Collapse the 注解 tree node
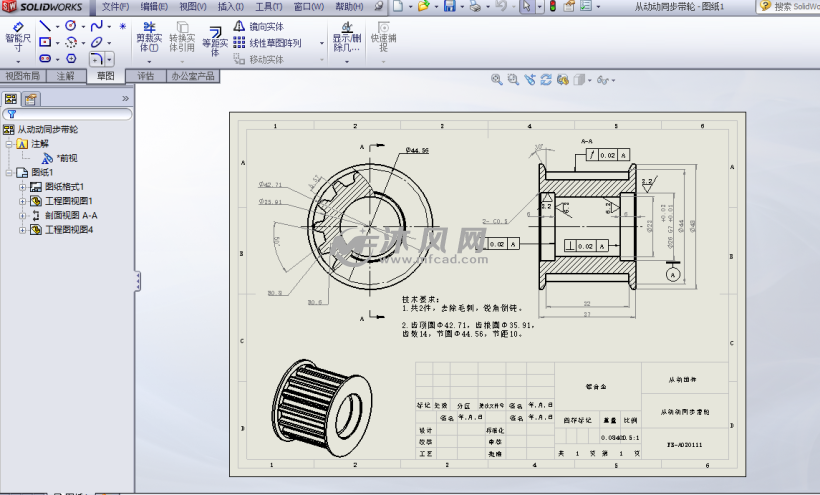Viewport: 820px width, 495px height. [9, 144]
